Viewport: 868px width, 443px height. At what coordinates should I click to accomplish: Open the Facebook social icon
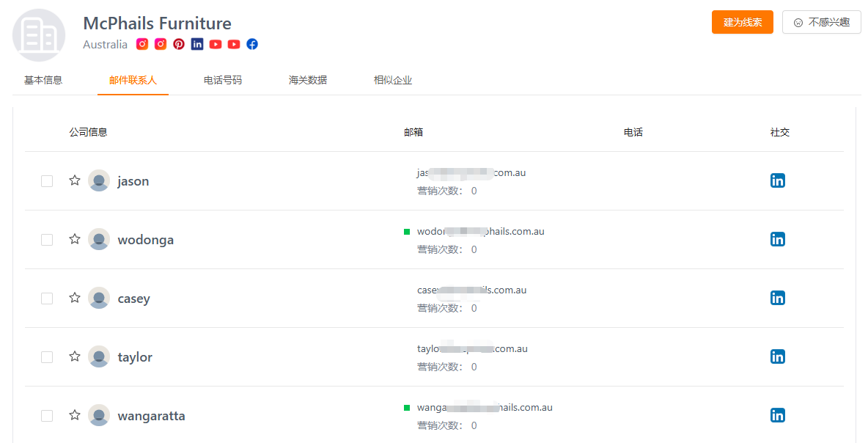(252, 44)
